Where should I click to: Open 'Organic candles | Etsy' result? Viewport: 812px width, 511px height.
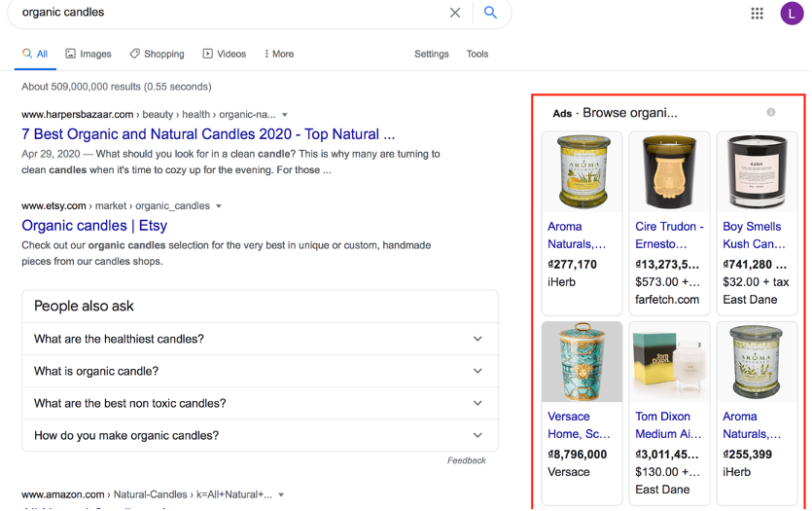point(94,226)
